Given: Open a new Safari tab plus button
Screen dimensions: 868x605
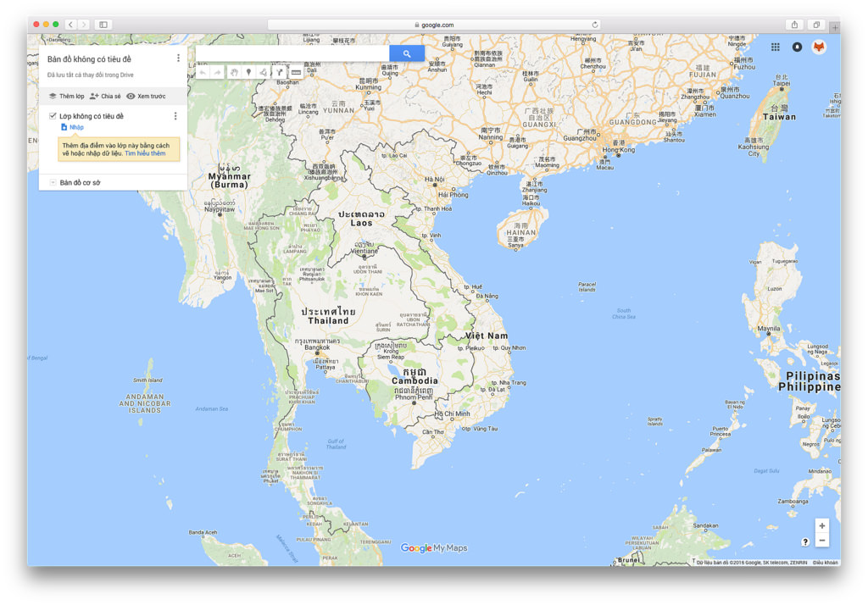Looking at the screenshot, I should [835, 26].
